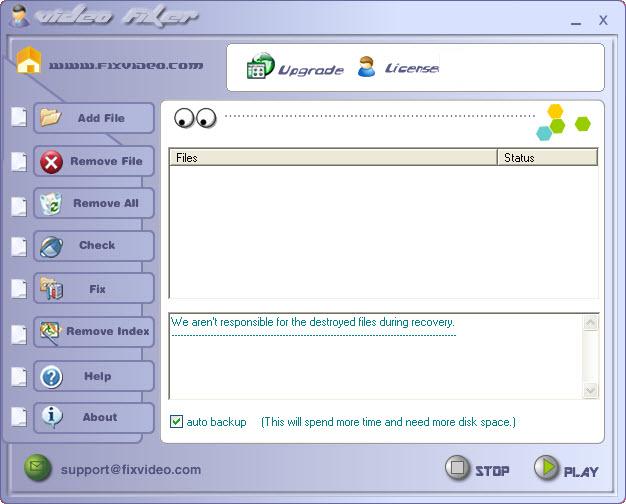Image resolution: width=626 pixels, height=504 pixels.
Task: Click the page icon beside Add File
Action: point(19,117)
